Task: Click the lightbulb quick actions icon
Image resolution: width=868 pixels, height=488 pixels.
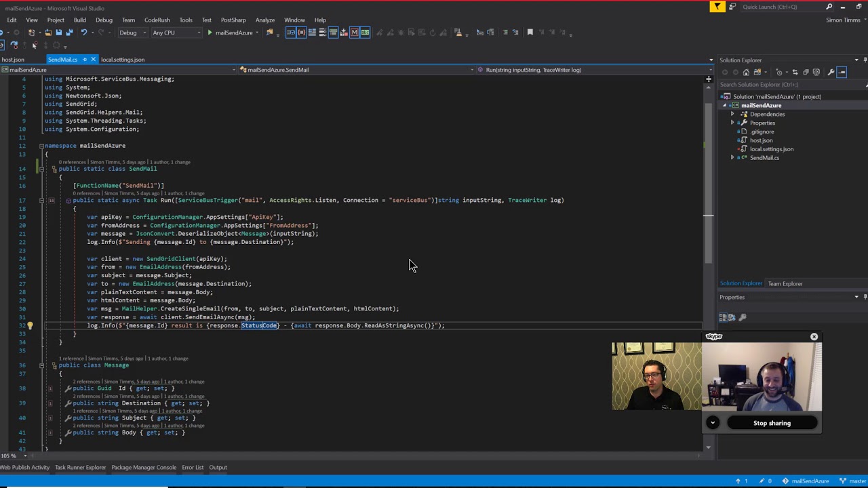Action: (30, 326)
